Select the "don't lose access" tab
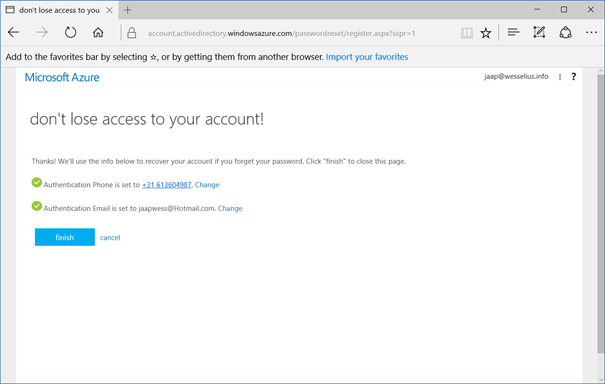Screen dimensions: 605x384 coord(59,10)
